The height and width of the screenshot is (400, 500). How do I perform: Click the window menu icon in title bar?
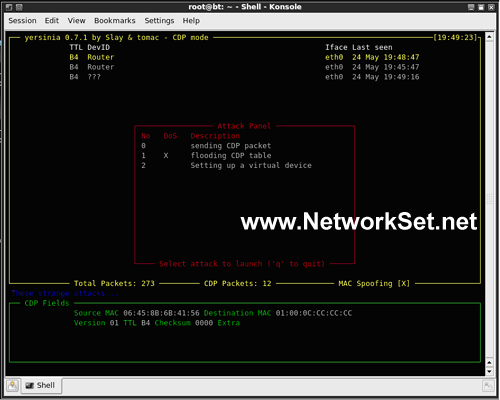pyautogui.click(x=9, y=7)
